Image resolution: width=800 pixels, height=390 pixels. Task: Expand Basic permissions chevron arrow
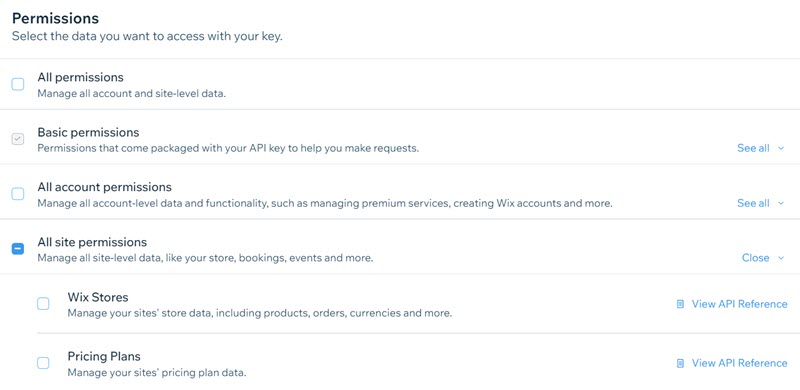[781, 149]
